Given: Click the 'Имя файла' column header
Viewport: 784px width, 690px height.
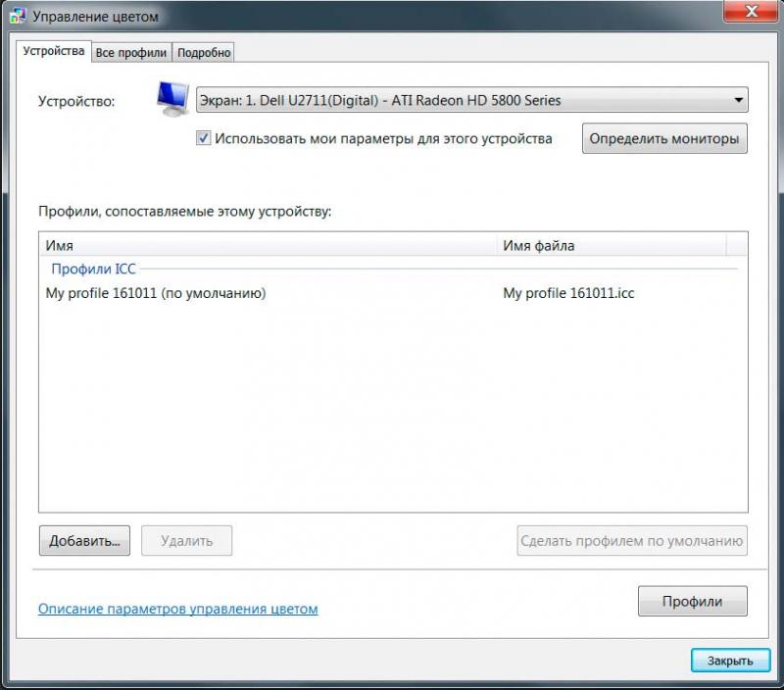Looking at the screenshot, I should click(612, 245).
